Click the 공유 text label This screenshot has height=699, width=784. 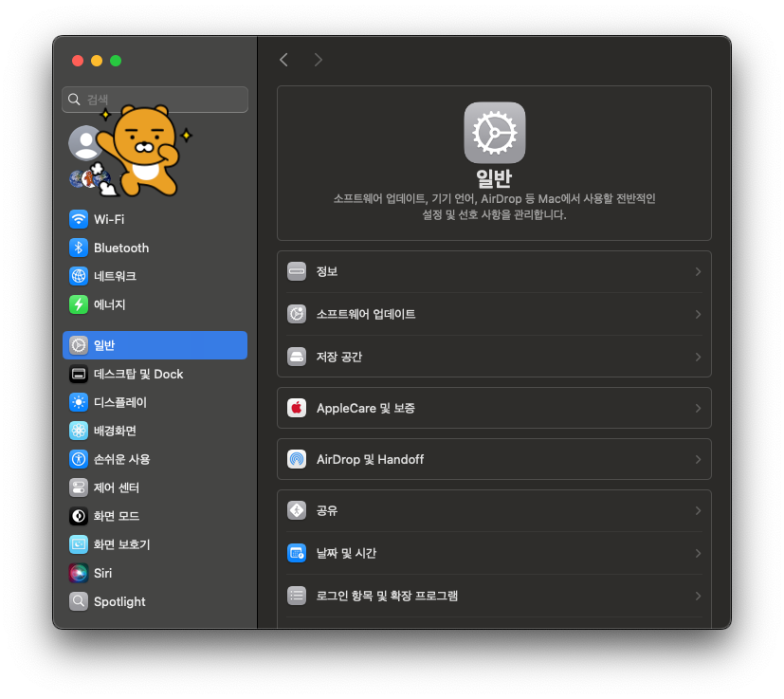click(x=327, y=511)
